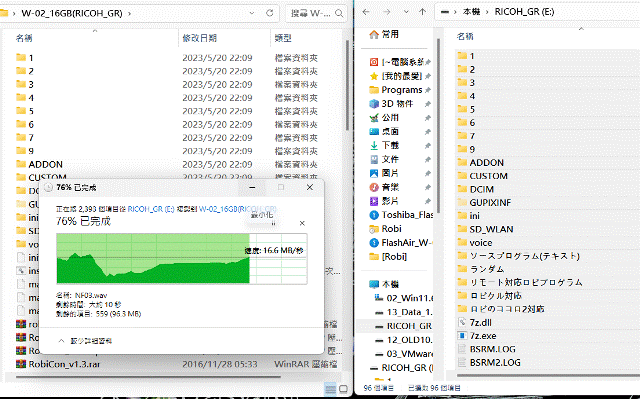
Task: Select the ランダム folder in the right window
Action: click(487, 269)
